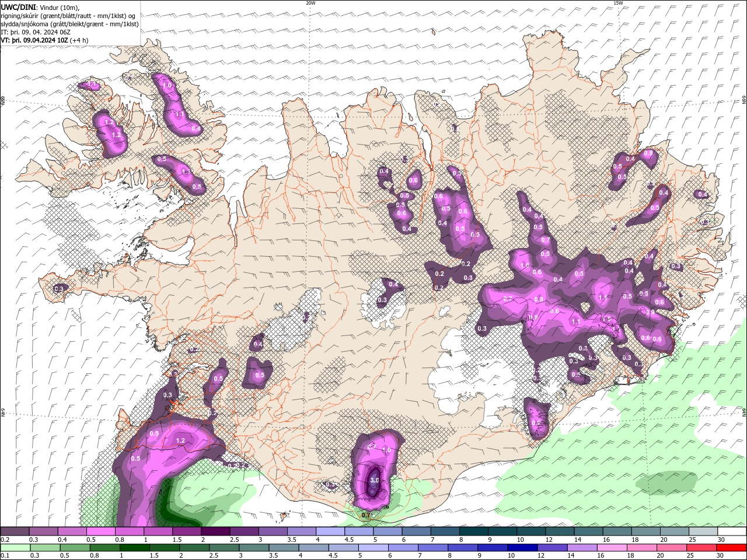Click the 'VT: þri. 09.04.2024 10Z' line

(34, 40)
